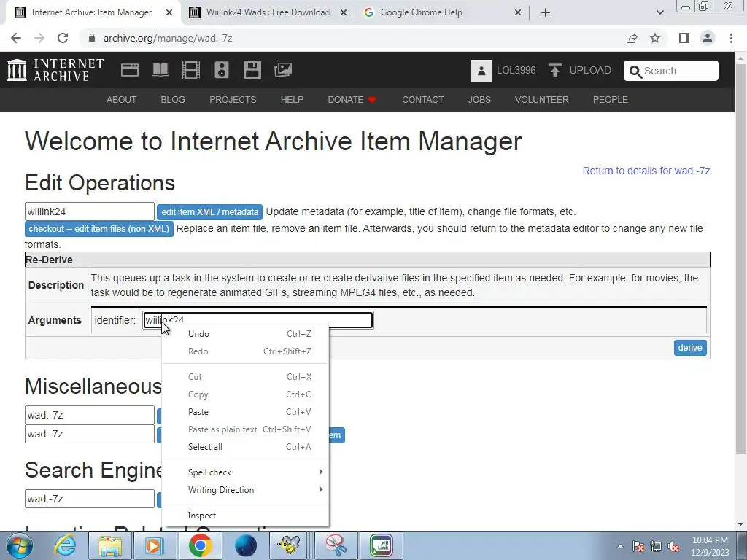Click the LOL3996 username
This screenshot has height=560, width=747.
pyautogui.click(x=516, y=71)
